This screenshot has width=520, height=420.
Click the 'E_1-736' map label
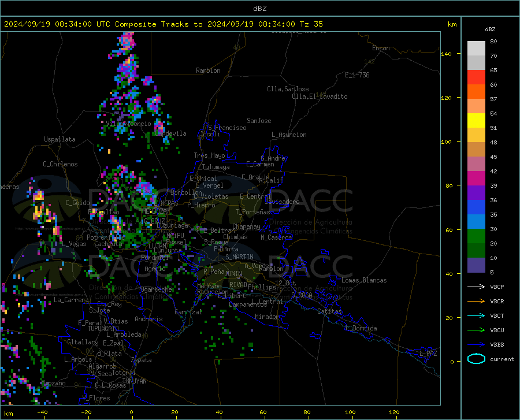tap(357, 75)
